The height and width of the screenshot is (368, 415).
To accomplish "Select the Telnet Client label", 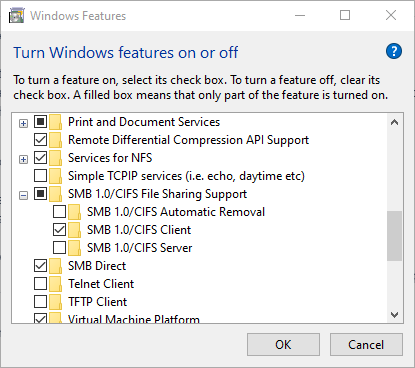I will (x=101, y=284).
